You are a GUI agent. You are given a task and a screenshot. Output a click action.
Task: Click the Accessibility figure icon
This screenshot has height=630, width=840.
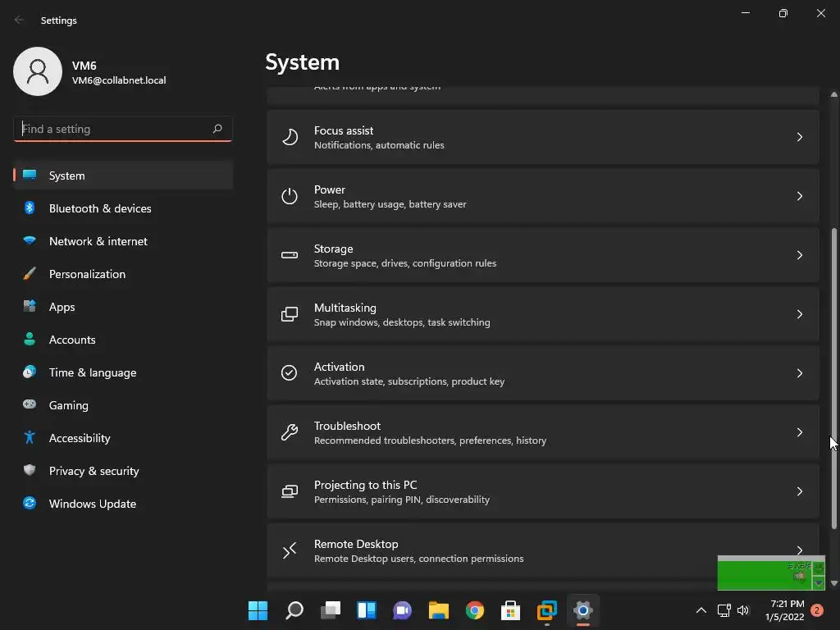30,438
